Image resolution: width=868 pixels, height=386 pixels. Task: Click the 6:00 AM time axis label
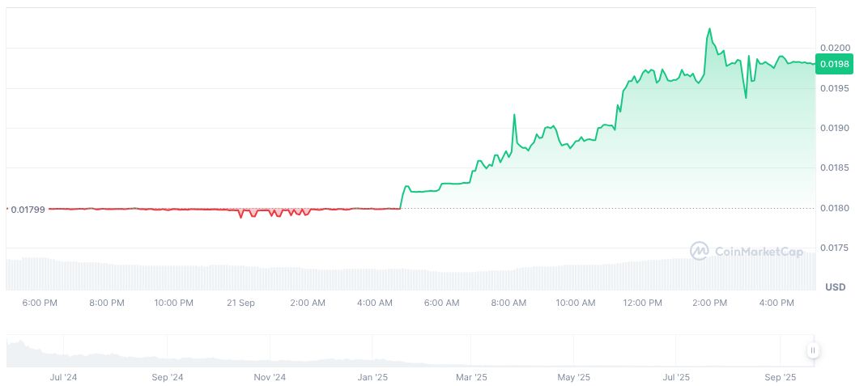(441, 303)
